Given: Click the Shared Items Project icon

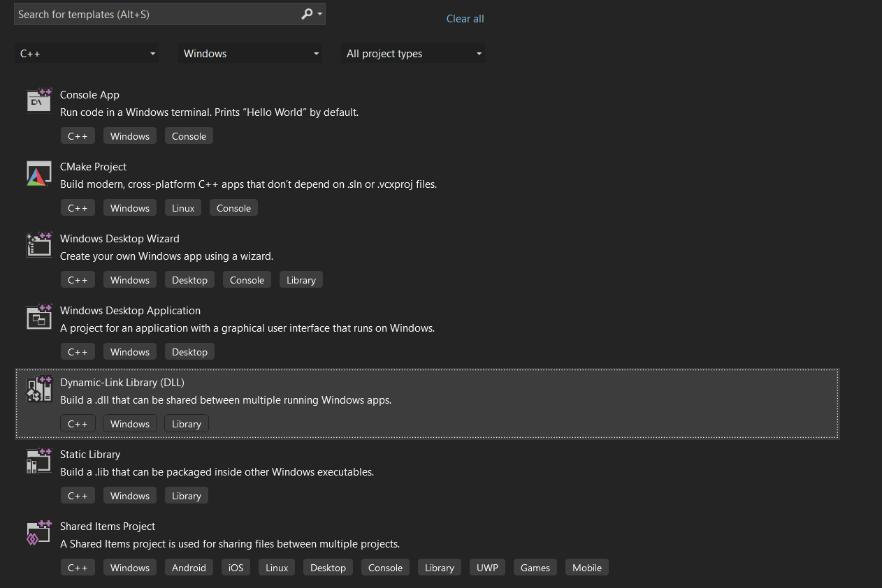Looking at the screenshot, I should (39, 533).
